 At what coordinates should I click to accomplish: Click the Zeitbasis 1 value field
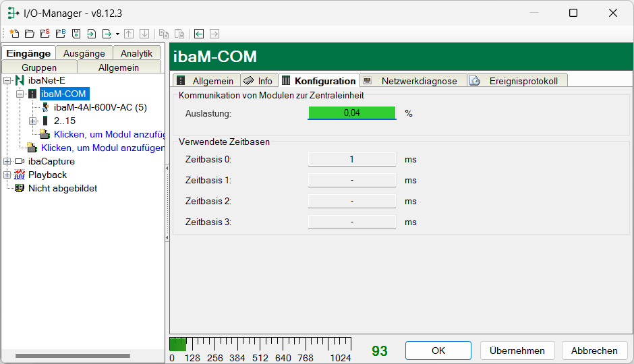pos(352,180)
